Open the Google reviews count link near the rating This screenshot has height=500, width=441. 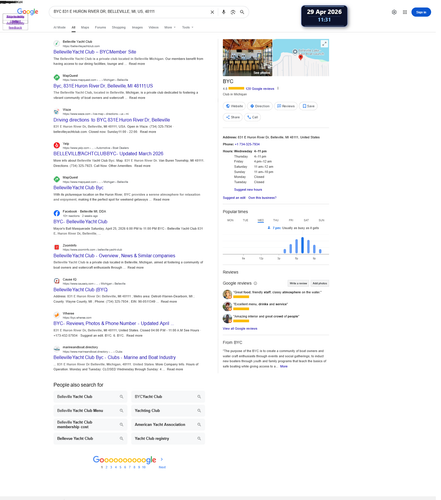[260, 89]
